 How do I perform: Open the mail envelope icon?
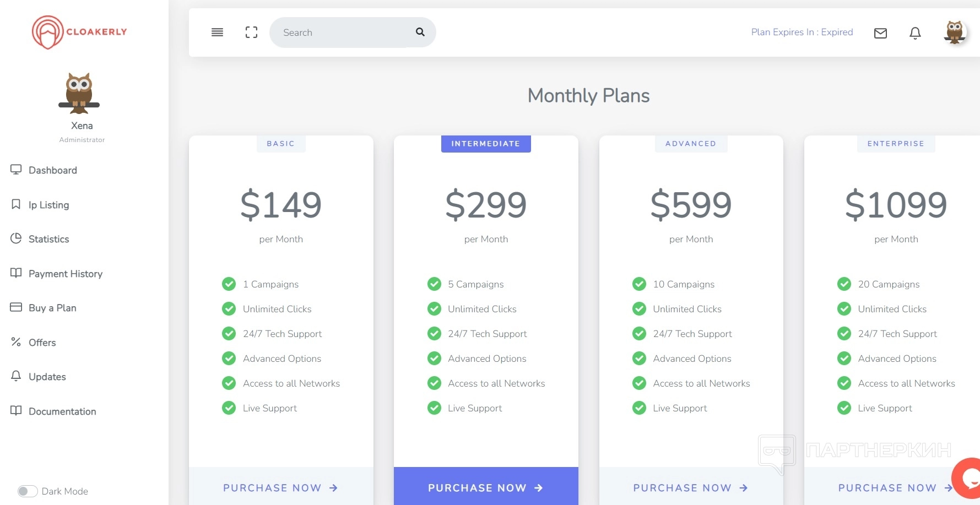pos(880,33)
